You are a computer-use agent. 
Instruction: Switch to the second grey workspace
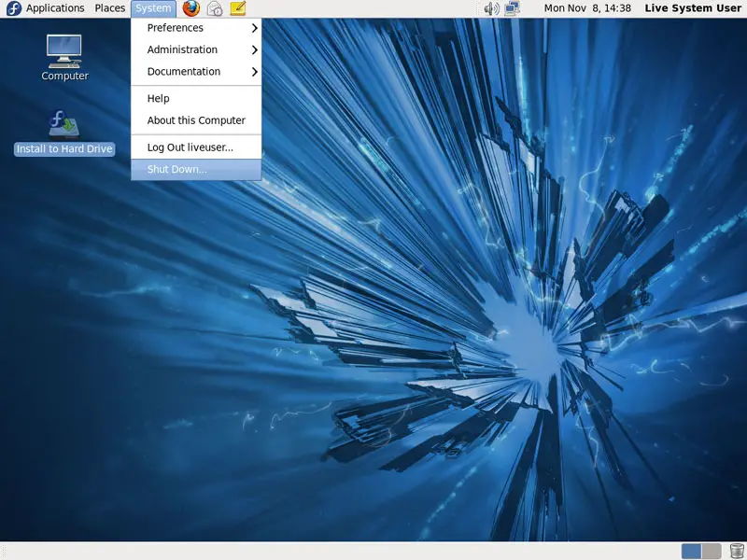coord(712,552)
